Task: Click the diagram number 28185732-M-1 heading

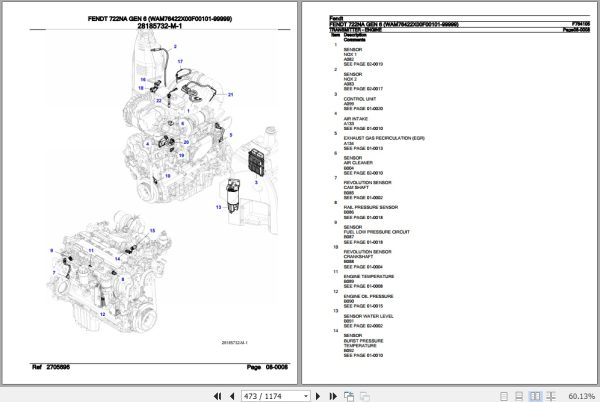Action: click(x=160, y=26)
